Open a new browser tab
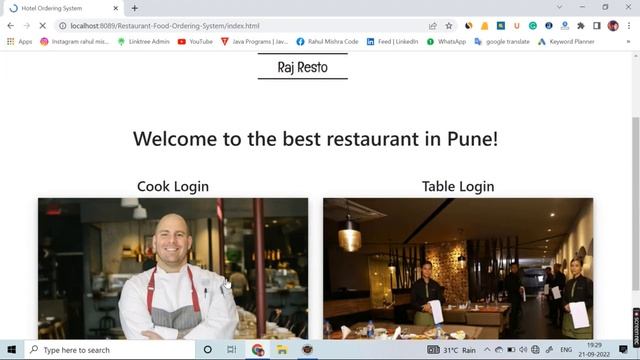This screenshot has width=640, height=360. pos(135,8)
